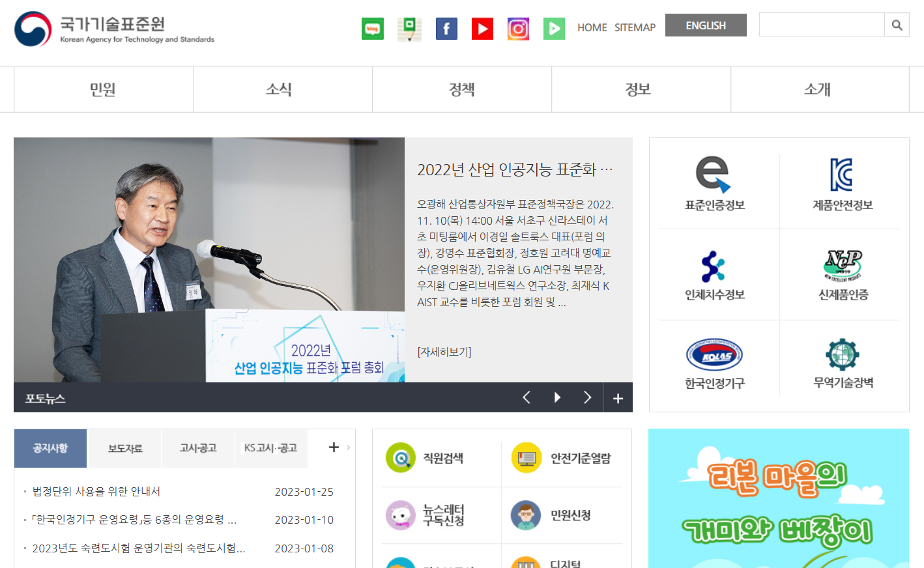Advance the photo news carousel forward
This screenshot has height=568, width=924.
(587, 397)
